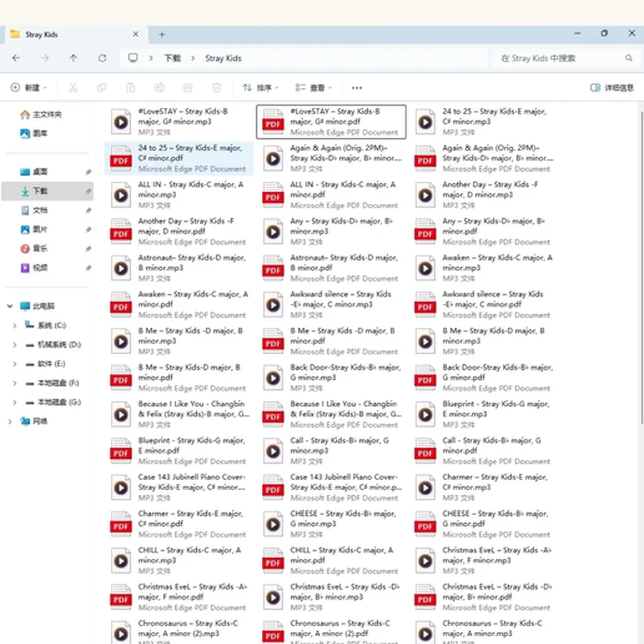The image size is (644, 644).
Task: Select 下载 Downloads in sidebar
Action: [x=47, y=191]
